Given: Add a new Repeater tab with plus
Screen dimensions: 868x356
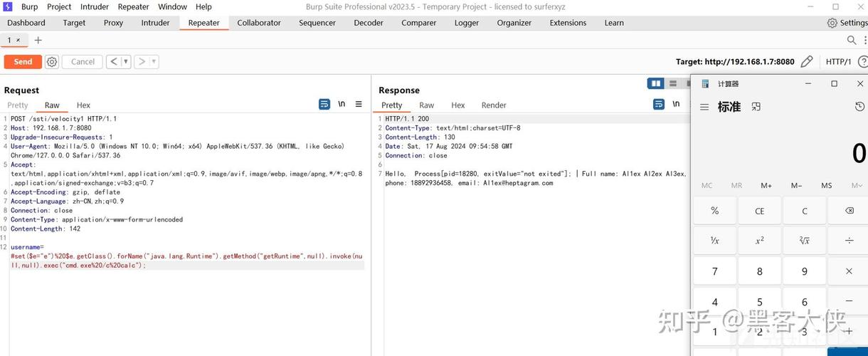Looking at the screenshot, I should pos(38,41).
